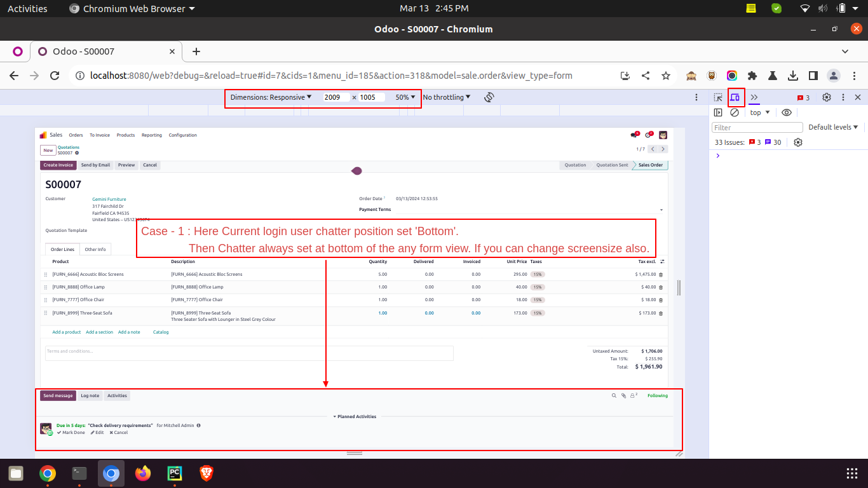This screenshot has width=868, height=488.
Task: Bookmark this page with the star icon
Action: 666,76
